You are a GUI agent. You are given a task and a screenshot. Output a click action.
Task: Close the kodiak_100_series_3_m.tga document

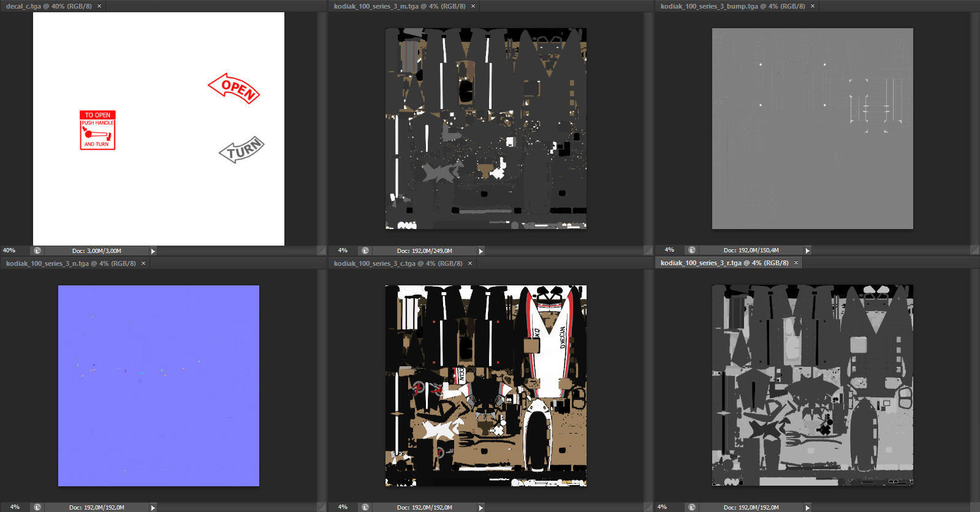point(473,6)
